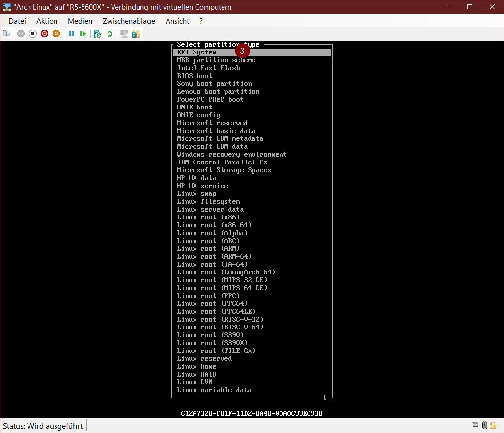
Task: Open the Datei menu
Action: click(x=17, y=21)
